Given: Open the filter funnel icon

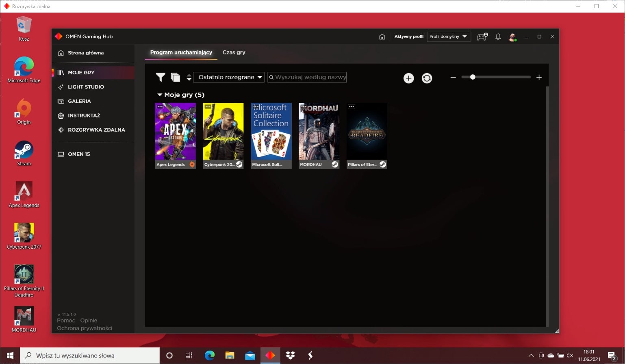Looking at the screenshot, I should (x=161, y=77).
